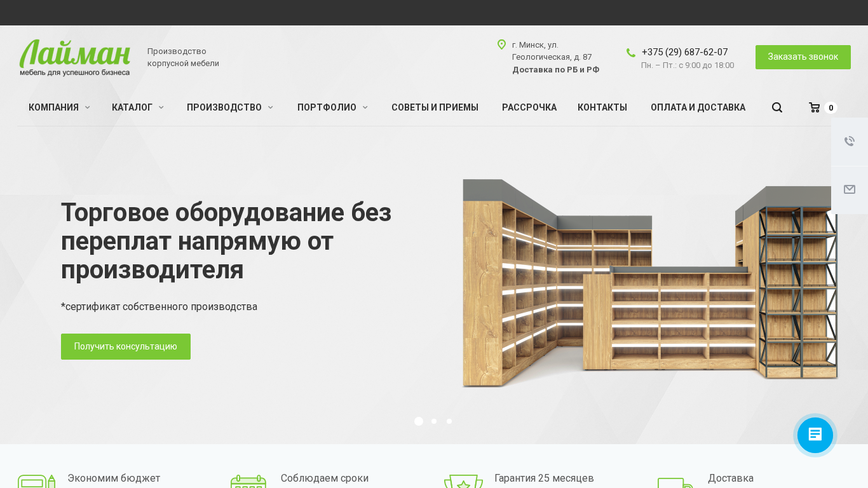868x488 pixels.
Task: Click the green phone handset icon
Action: click(630, 53)
